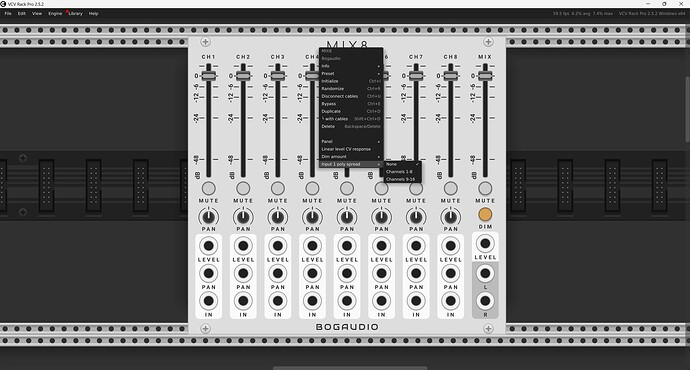Click the MIX LEVEL CV jack
Viewport: 690px width, 370px height.
point(485,243)
